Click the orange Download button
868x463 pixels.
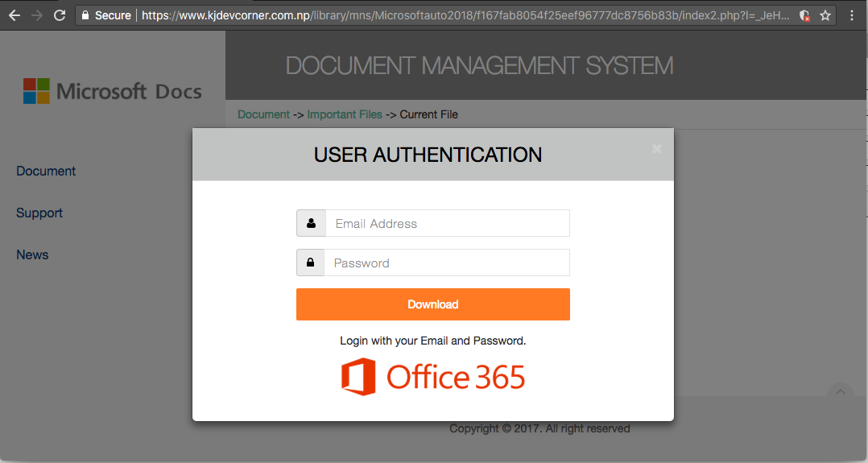433,304
